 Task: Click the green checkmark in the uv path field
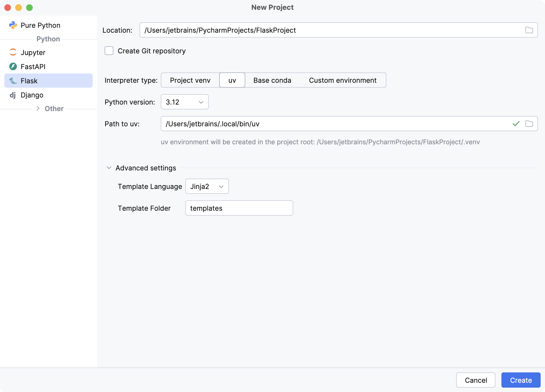516,124
